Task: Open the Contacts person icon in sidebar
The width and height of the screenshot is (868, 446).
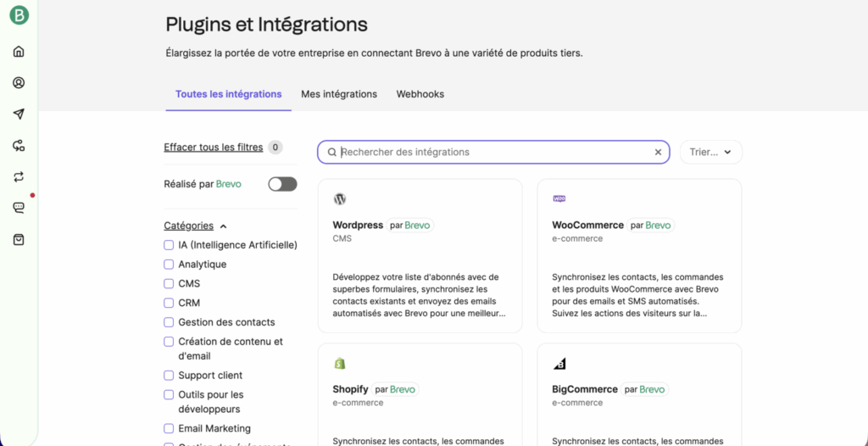Action: click(x=19, y=82)
